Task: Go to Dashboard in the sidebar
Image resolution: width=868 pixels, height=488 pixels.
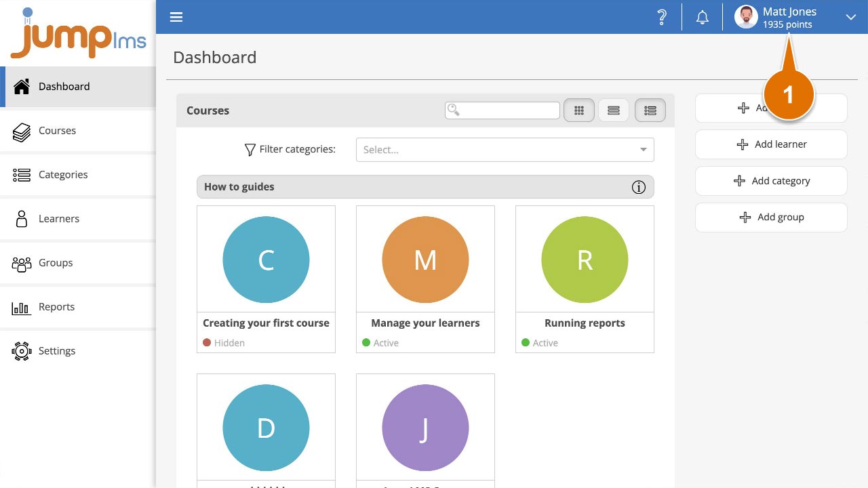Action: pos(78,87)
